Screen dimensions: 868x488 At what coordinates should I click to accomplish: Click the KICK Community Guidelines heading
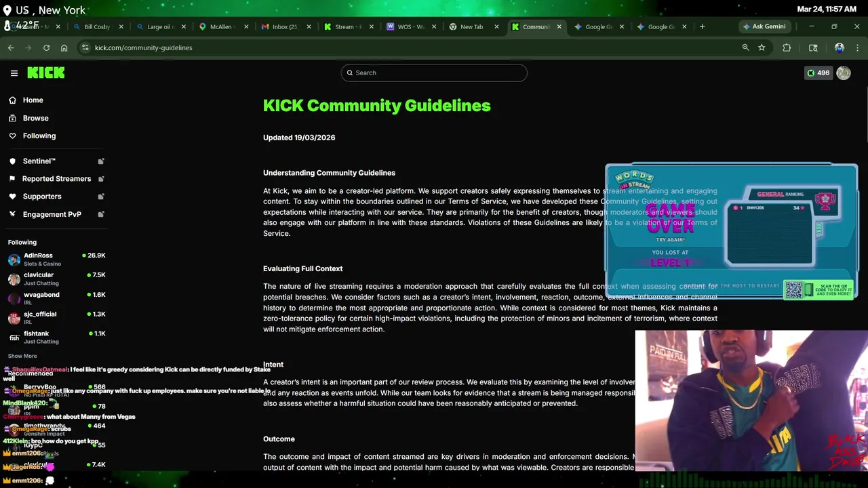click(x=376, y=106)
